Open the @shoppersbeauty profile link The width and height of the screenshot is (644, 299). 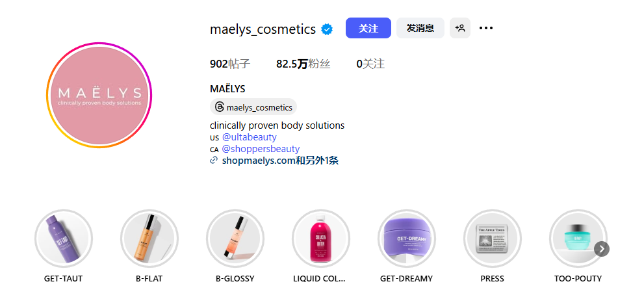(x=261, y=149)
